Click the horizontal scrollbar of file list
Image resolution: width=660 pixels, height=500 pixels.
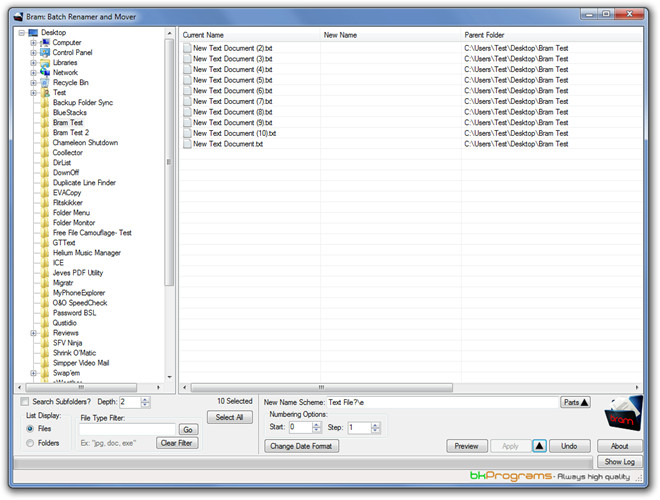click(x=322, y=387)
